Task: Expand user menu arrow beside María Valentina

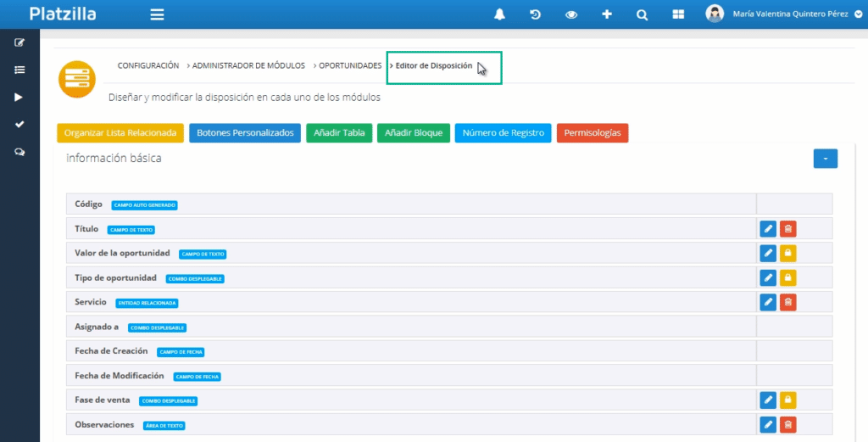Action: (858, 14)
